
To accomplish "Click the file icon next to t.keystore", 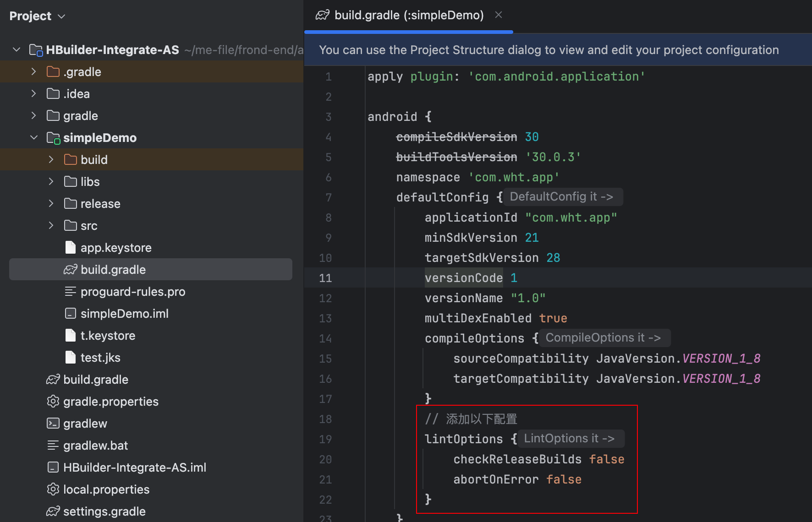I will pos(70,335).
